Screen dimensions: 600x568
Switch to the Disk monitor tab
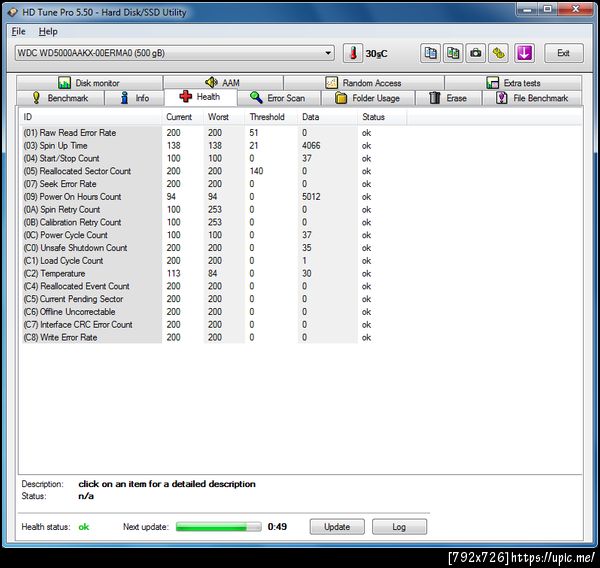click(89, 83)
